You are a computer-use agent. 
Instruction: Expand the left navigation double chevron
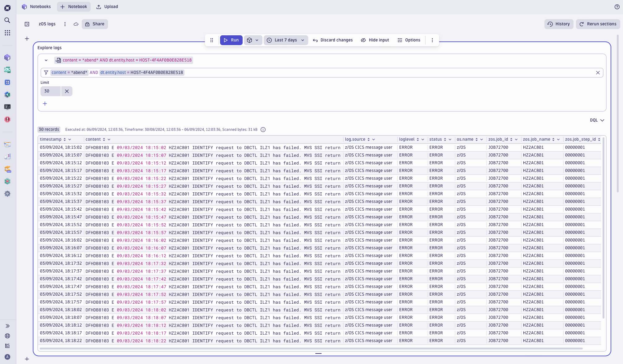point(7,326)
